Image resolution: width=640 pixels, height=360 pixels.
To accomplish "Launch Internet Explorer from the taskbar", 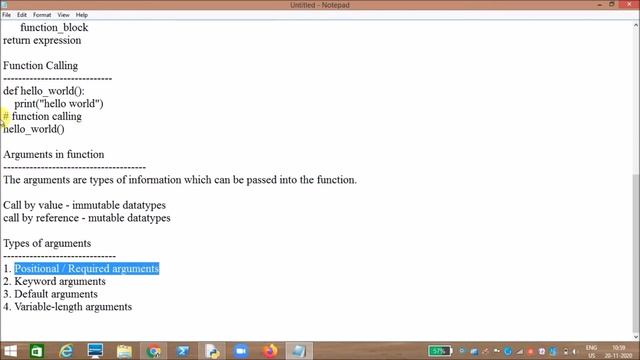I will 66,351.
